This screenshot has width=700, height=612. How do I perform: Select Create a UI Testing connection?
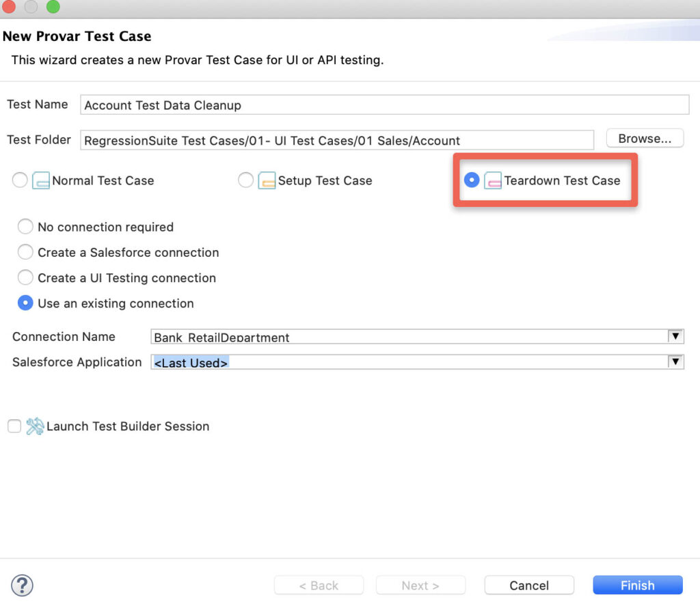pos(25,277)
